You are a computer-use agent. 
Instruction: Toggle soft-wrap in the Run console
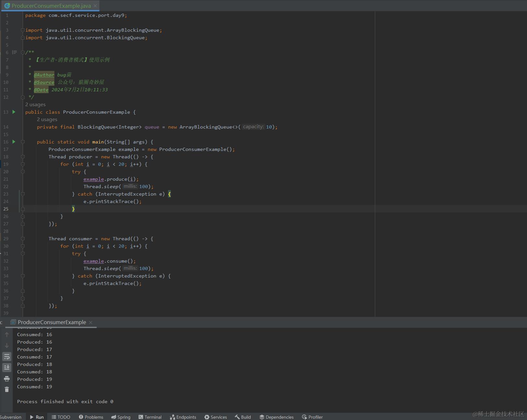pyautogui.click(x=7, y=357)
